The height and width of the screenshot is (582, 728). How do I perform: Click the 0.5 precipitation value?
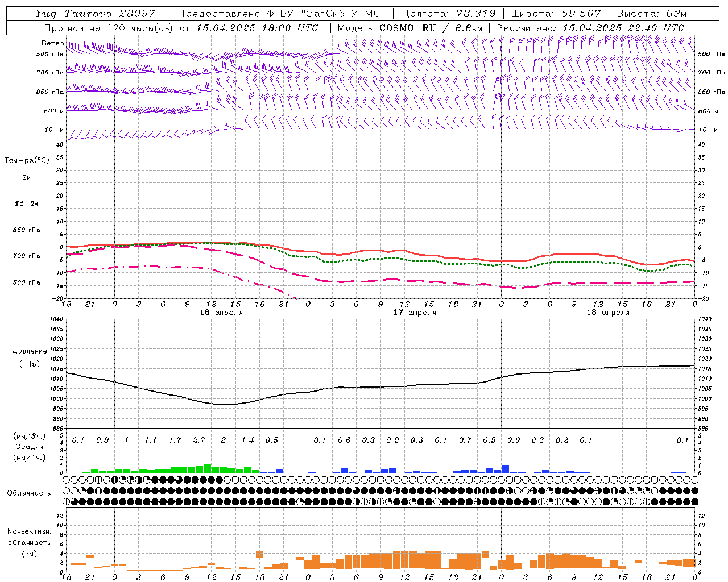click(x=272, y=440)
